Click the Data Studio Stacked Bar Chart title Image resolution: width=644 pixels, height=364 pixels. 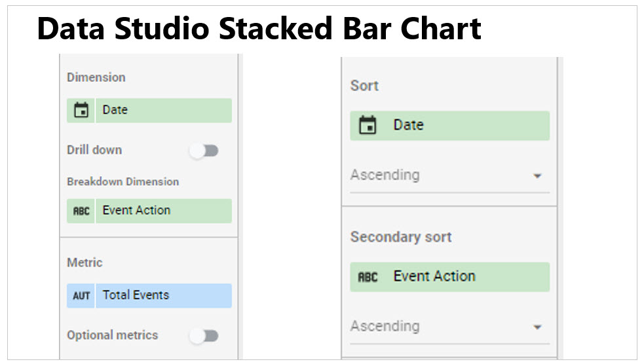point(259,28)
